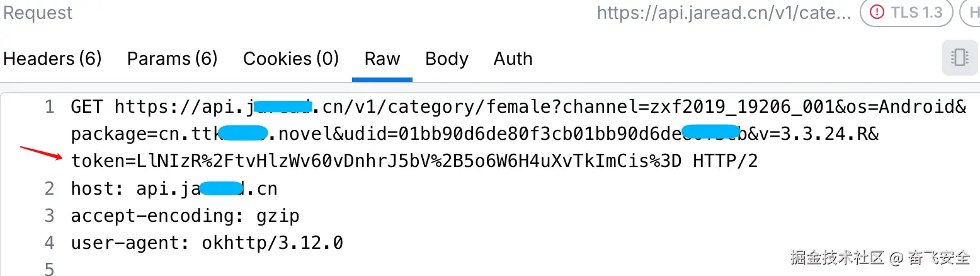This screenshot has height=276, width=980.
Task: Place cursor on the token parameter line
Action: (414, 161)
